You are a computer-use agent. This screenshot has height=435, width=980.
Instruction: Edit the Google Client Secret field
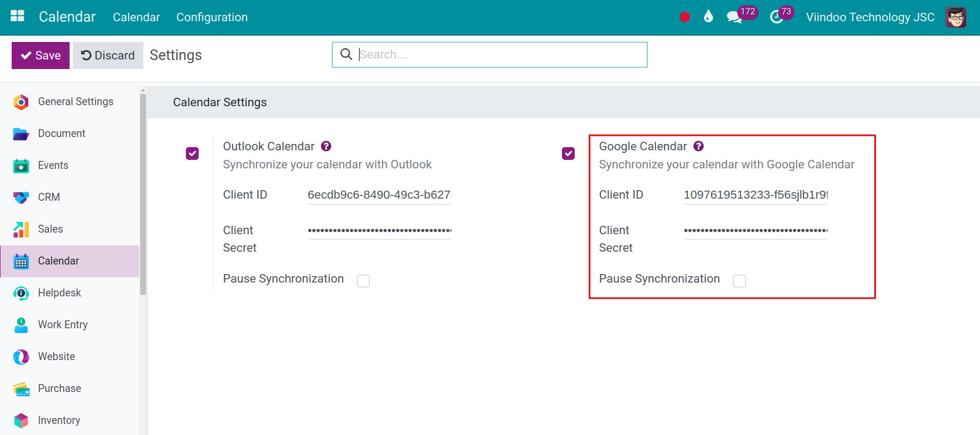click(755, 231)
